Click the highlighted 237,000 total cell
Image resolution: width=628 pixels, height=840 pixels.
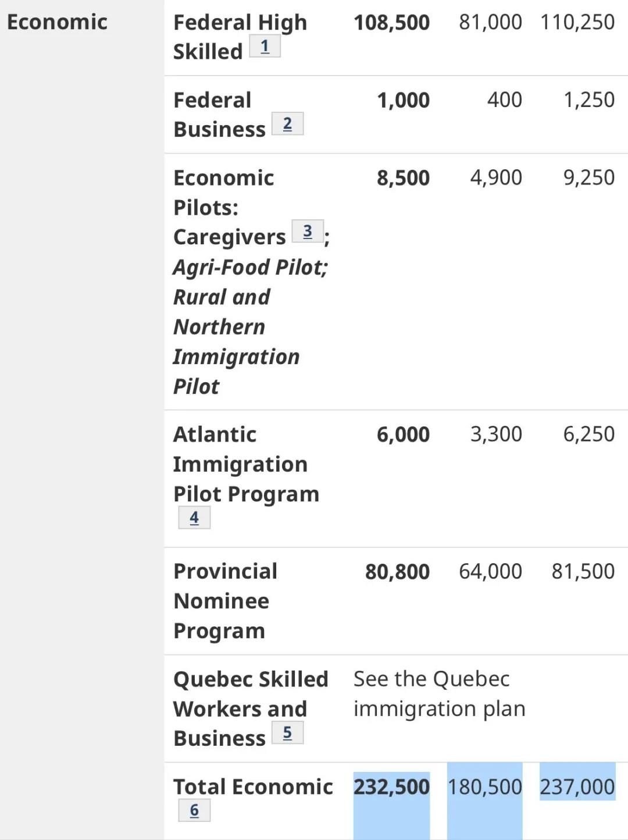tap(577, 787)
